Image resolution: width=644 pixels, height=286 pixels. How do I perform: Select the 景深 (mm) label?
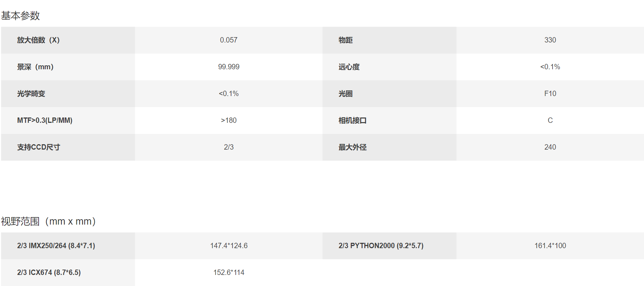tap(35, 67)
